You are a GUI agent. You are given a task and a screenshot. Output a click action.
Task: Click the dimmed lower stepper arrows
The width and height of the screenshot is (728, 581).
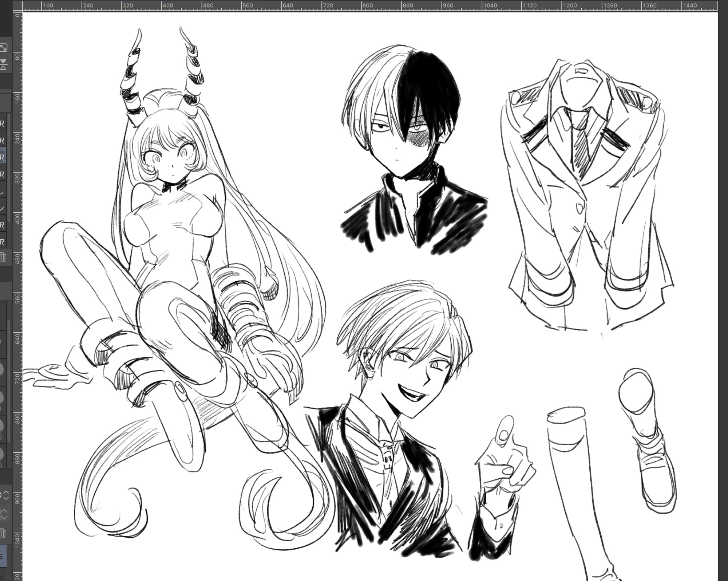tap(4, 515)
